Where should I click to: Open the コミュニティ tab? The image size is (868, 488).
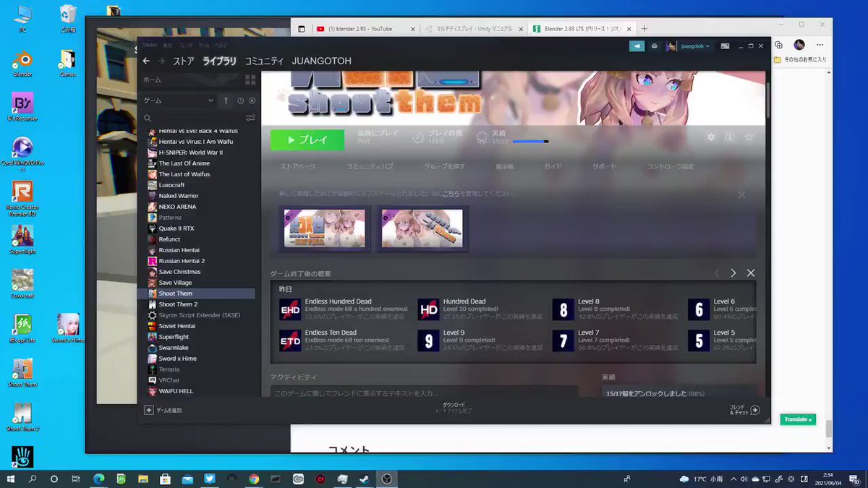264,61
